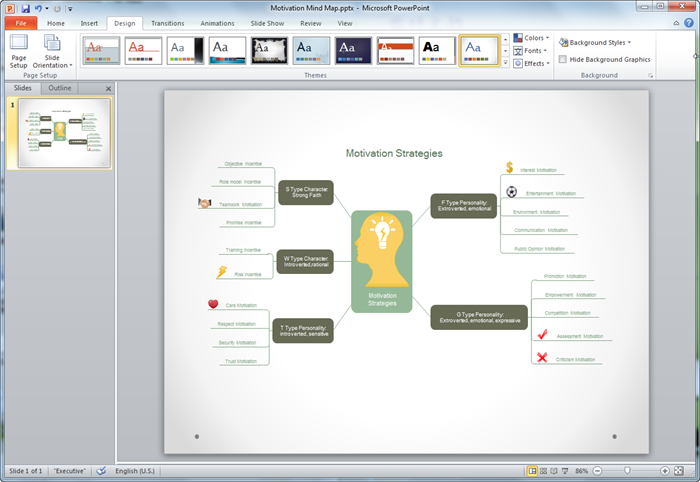This screenshot has width=700, height=482.
Task: Click the Undo icon in quick access toolbar
Action: (x=39, y=7)
